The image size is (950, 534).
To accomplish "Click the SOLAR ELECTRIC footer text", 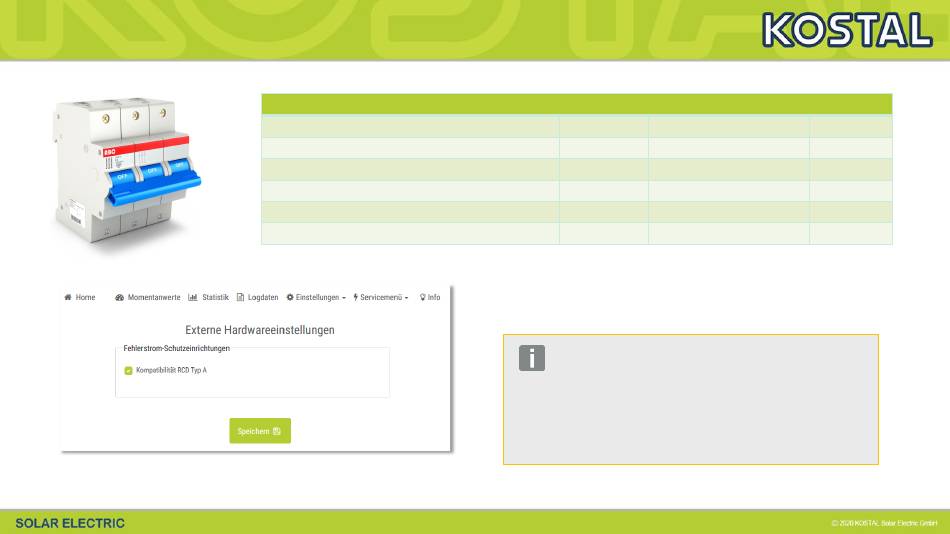I will 70,523.
